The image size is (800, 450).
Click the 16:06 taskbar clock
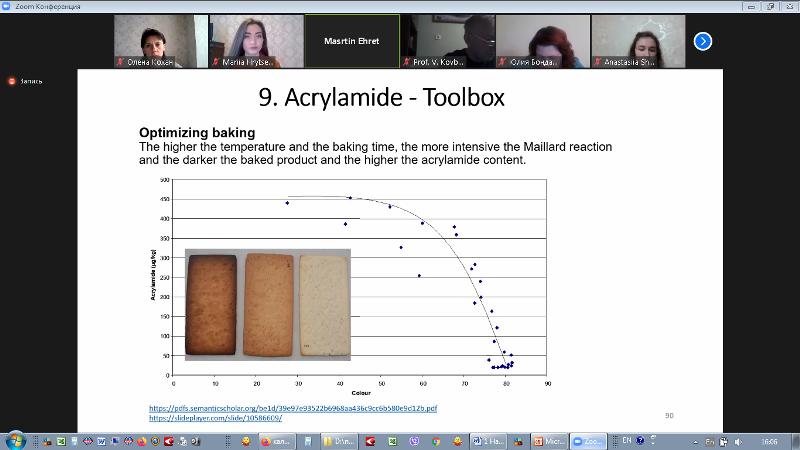point(769,442)
